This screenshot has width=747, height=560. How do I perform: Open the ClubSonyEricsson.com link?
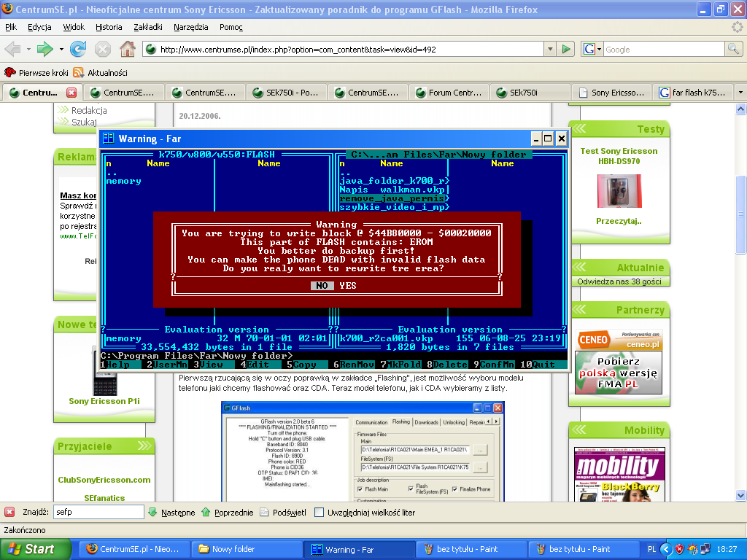tap(104, 480)
